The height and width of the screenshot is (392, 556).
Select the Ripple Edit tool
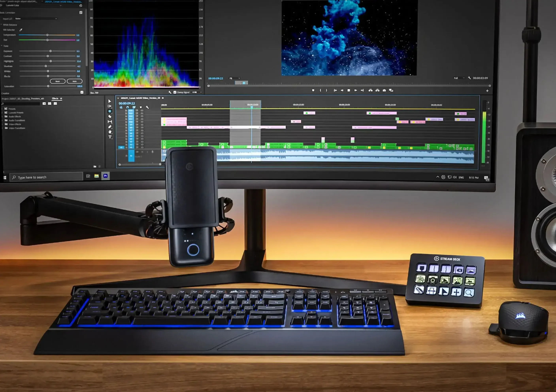pyautogui.click(x=110, y=111)
